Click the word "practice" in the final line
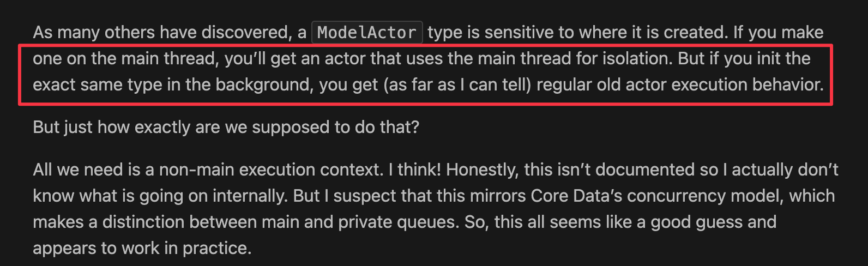 216,249
